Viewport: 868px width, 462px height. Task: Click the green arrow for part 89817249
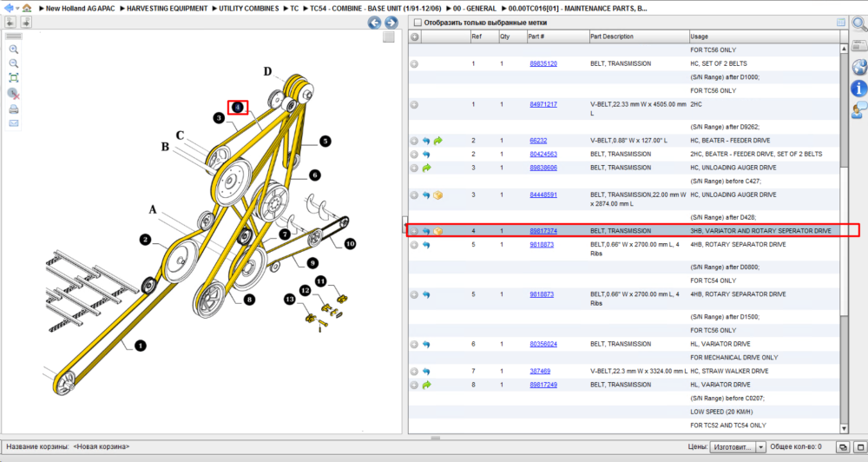click(x=426, y=385)
